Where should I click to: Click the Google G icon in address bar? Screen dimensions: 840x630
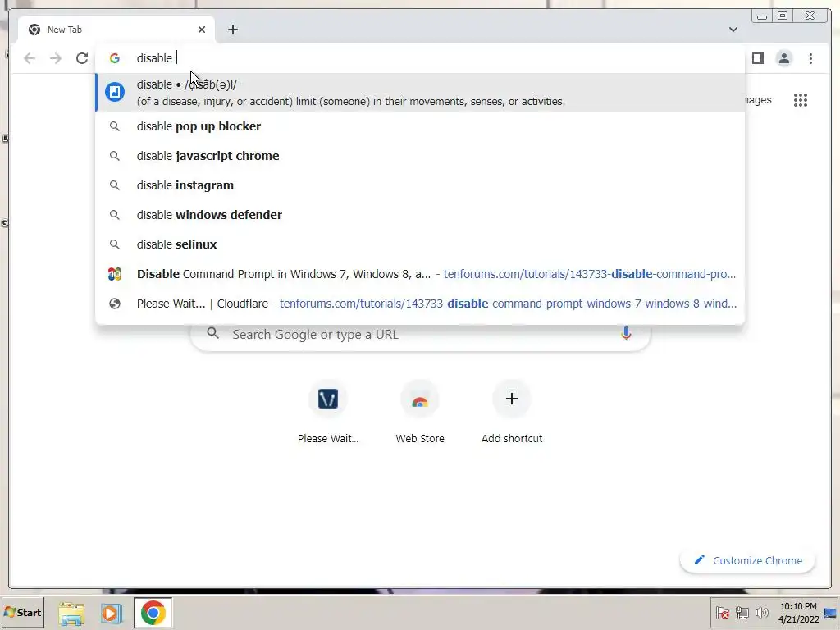(x=115, y=58)
